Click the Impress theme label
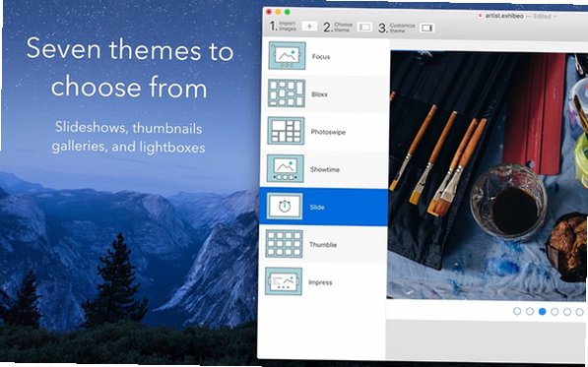This screenshot has width=588, height=367. coord(320,282)
